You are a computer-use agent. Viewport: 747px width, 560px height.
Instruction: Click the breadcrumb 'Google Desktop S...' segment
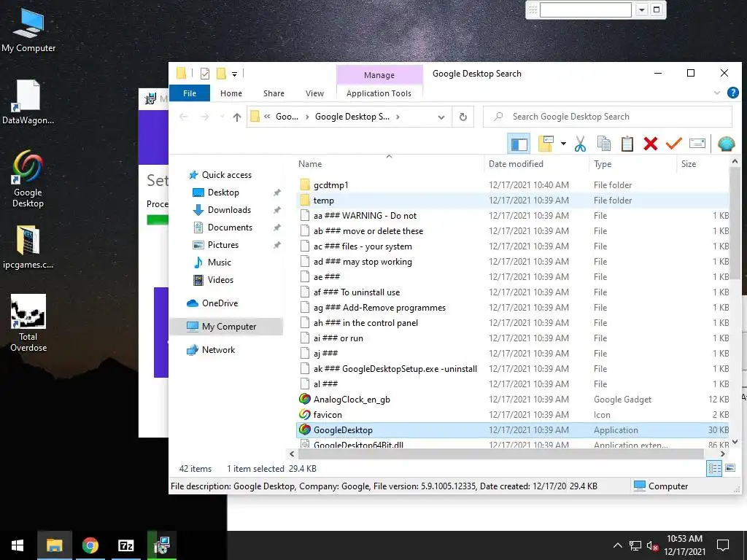point(352,117)
